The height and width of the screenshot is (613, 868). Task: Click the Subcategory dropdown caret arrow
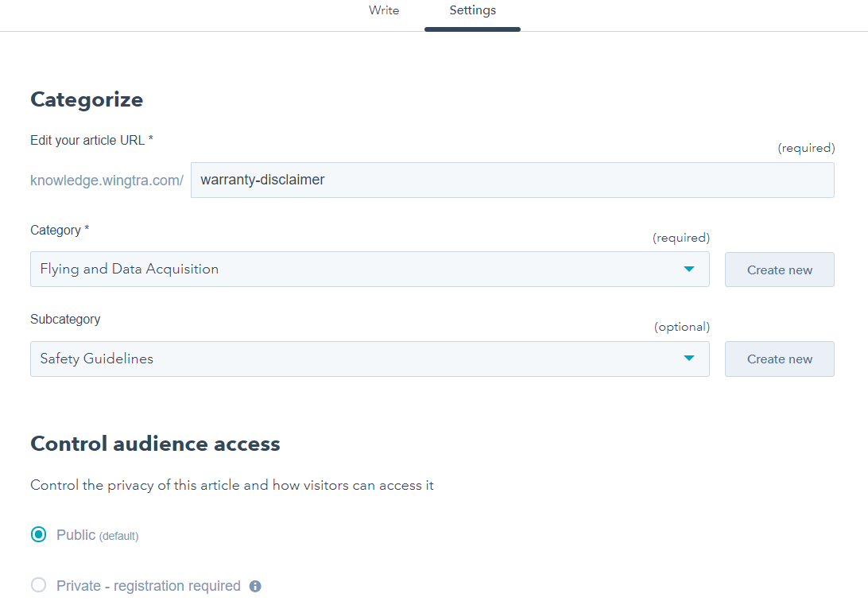pos(688,359)
